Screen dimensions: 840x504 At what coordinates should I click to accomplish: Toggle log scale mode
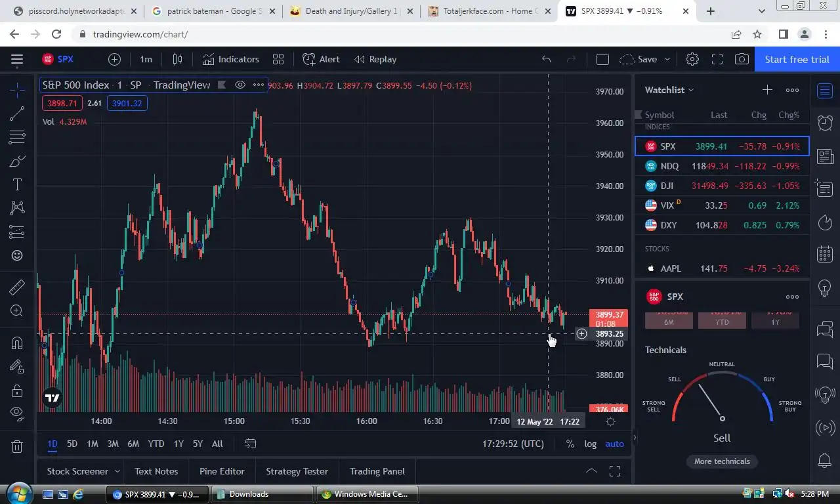tap(591, 444)
